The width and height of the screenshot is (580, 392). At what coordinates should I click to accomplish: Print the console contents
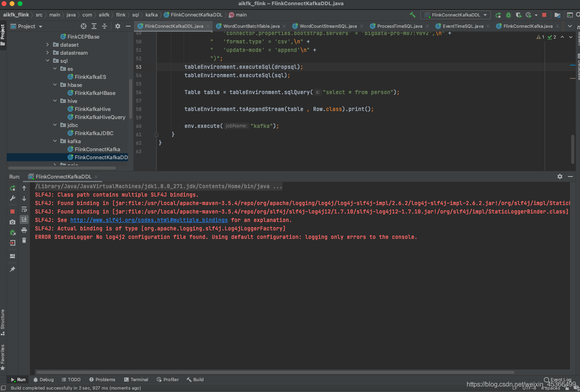(24, 230)
